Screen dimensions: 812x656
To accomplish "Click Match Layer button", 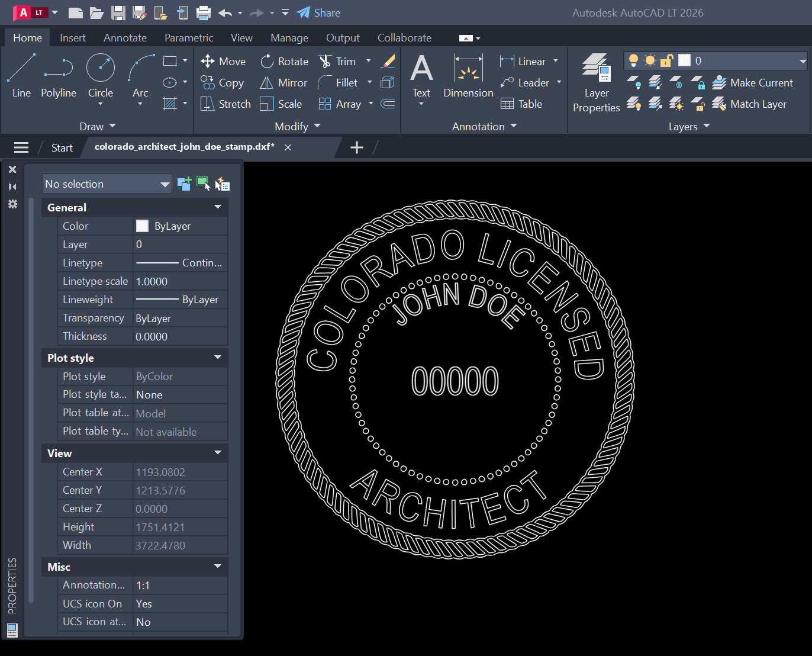I will coord(749,104).
